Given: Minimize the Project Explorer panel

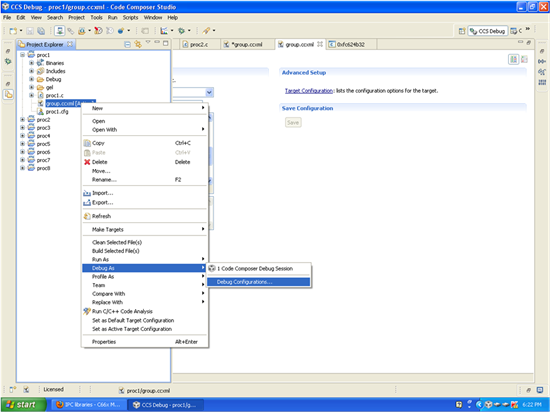Looking at the screenshot, I should (157, 43).
